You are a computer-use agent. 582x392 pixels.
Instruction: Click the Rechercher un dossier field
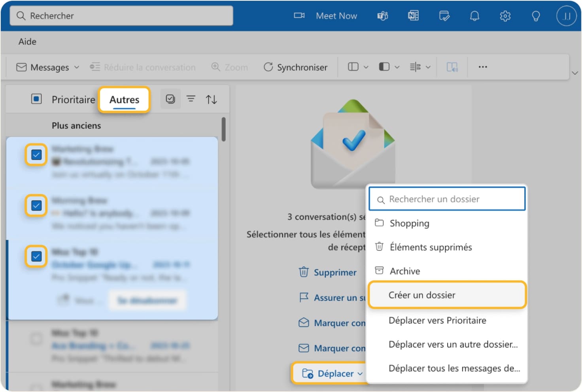pos(447,199)
